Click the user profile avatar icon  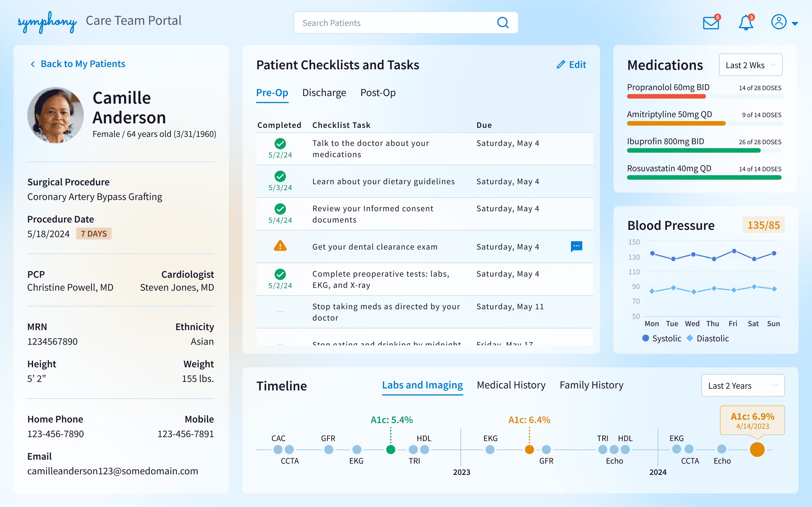tap(778, 22)
